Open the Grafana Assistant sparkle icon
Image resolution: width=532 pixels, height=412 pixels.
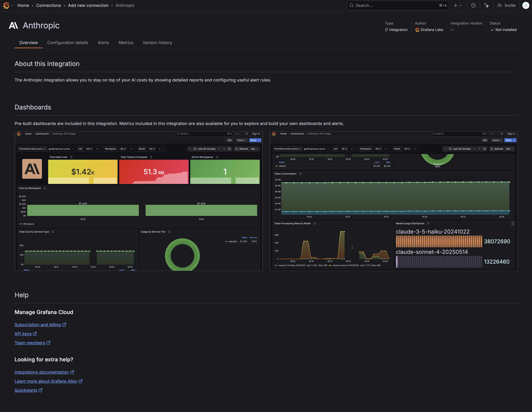[x=486, y=5]
